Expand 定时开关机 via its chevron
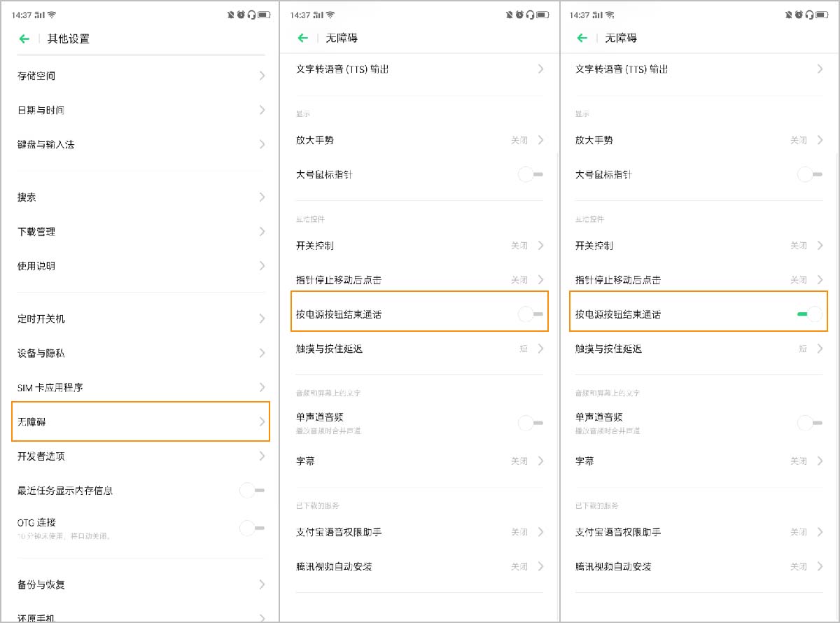Viewport: 840px width, 623px height. coord(262,318)
